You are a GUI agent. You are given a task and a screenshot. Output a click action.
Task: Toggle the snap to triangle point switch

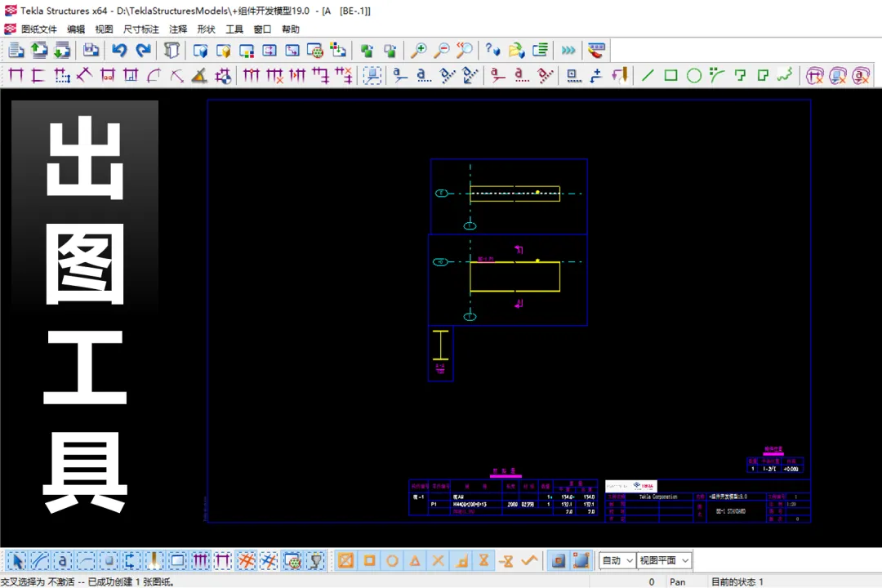[415, 561]
